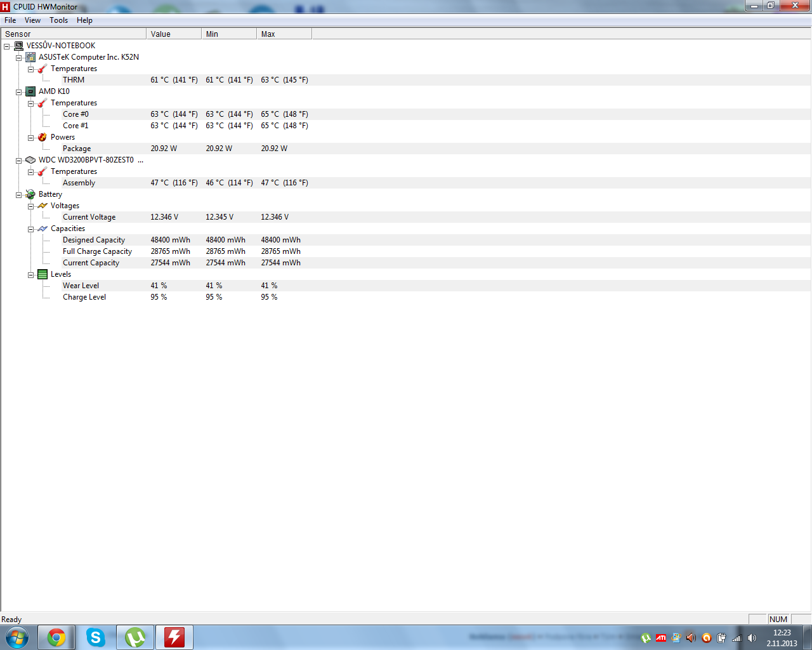Screen dimensions: 812x650
Task: Click the ATI tray icon
Action: pos(661,638)
